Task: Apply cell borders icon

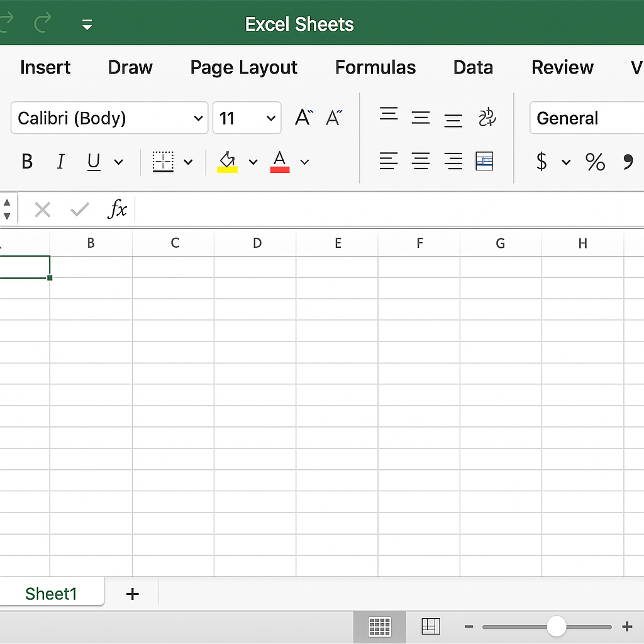Action: pos(163,162)
